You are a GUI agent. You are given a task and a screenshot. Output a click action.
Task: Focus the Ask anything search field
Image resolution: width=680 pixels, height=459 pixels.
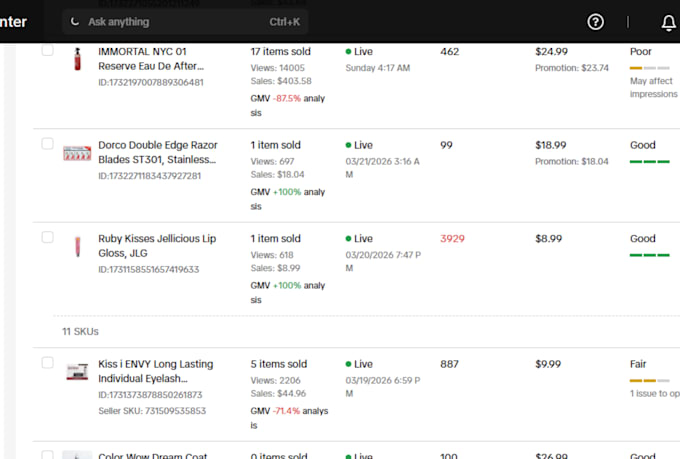[x=185, y=22]
